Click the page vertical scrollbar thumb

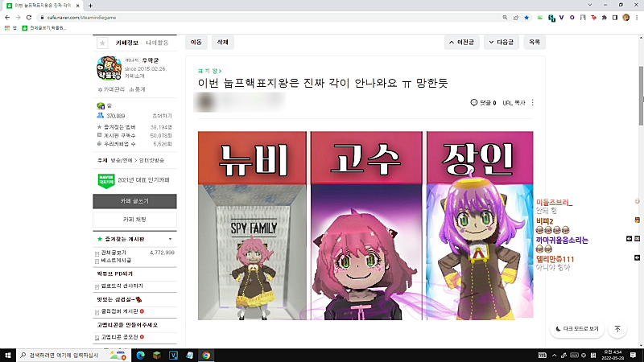tap(641, 95)
